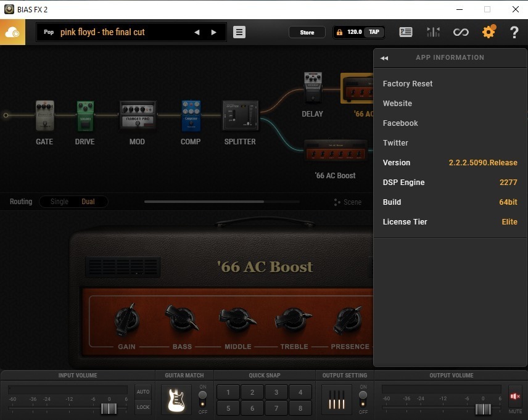Toggle the tempo lock icon
The width and height of the screenshot is (528, 420).
339,32
